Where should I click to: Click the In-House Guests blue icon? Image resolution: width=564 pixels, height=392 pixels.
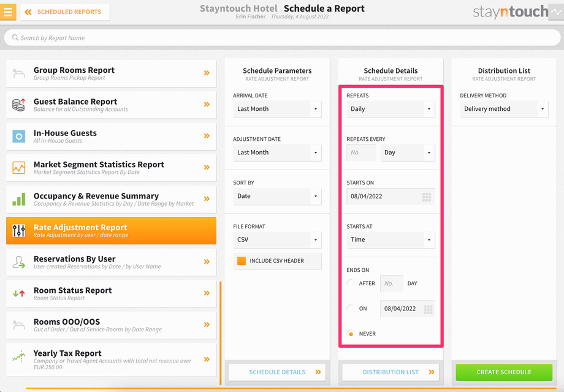click(x=19, y=136)
